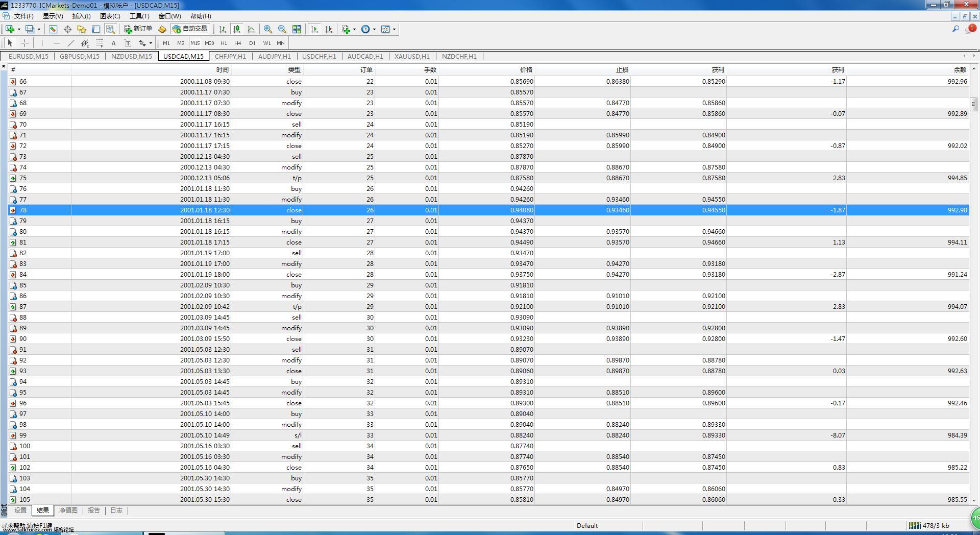Toggle chart auto scroll button
The height and width of the screenshot is (535, 980).
click(x=314, y=29)
